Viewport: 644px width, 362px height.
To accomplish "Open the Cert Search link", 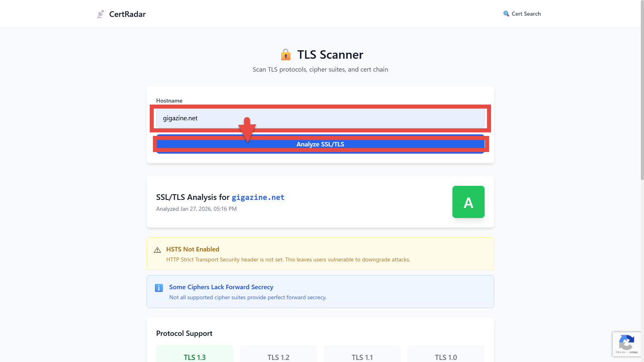I will (526, 14).
